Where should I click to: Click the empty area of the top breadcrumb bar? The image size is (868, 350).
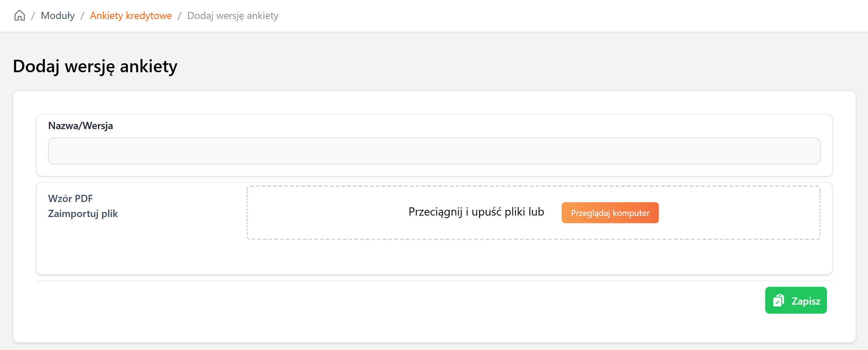(x=572, y=16)
